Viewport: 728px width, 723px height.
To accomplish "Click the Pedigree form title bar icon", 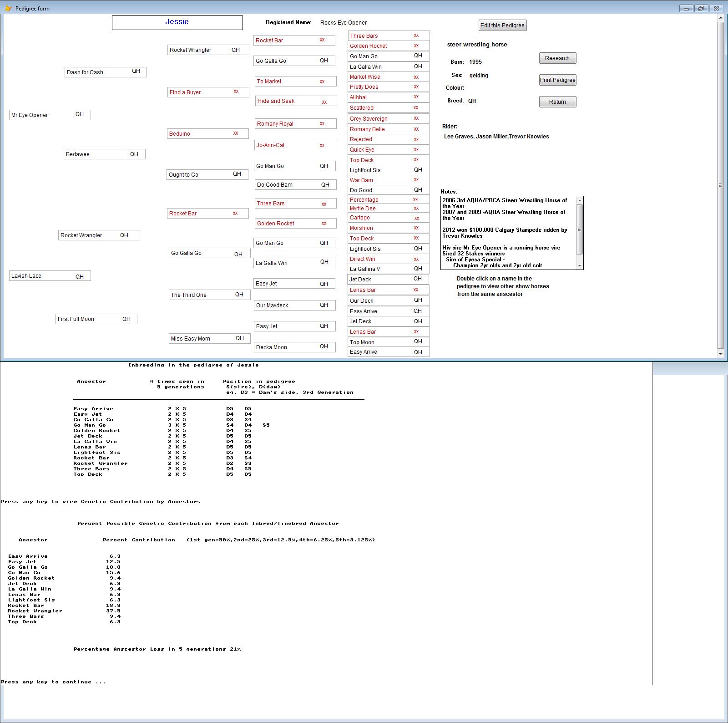I will pos(8,8).
